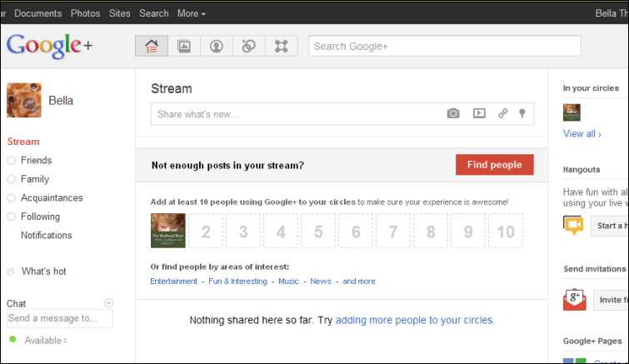Click the What's hot label
Viewport: 629px width, 364px height.
tap(44, 272)
